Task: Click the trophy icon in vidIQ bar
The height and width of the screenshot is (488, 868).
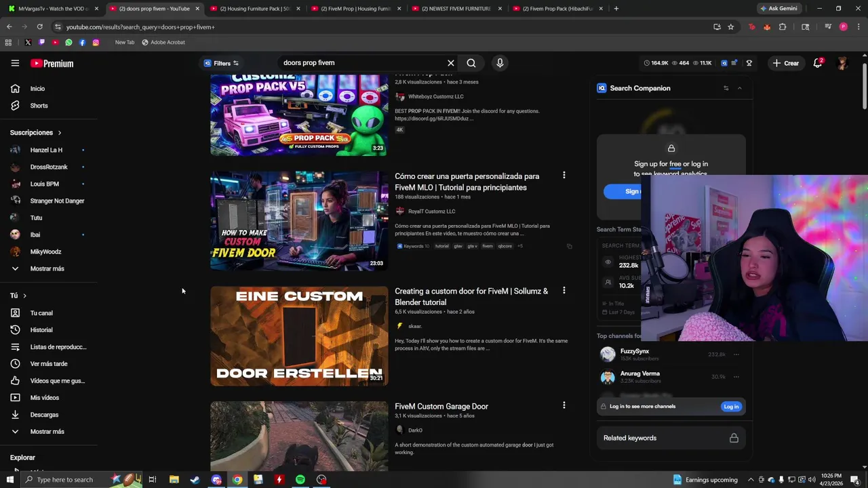Action: pos(749,63)
